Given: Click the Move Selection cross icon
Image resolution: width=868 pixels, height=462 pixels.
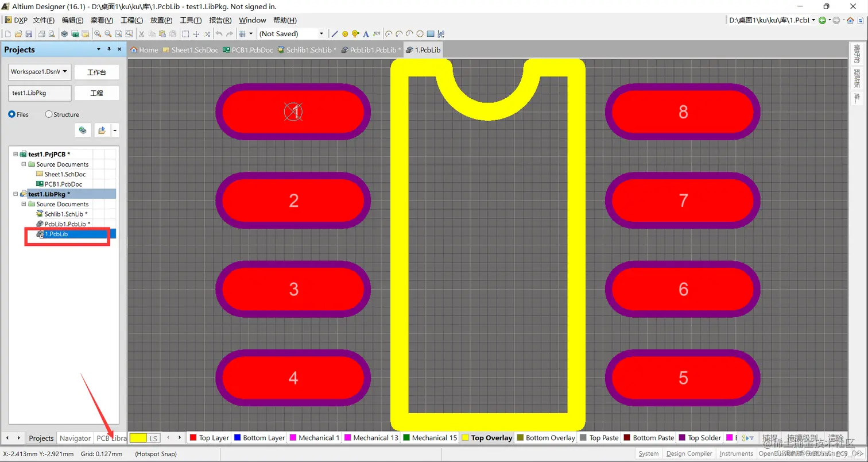Looking at the screenshot, I should click(x=196, y=34).
